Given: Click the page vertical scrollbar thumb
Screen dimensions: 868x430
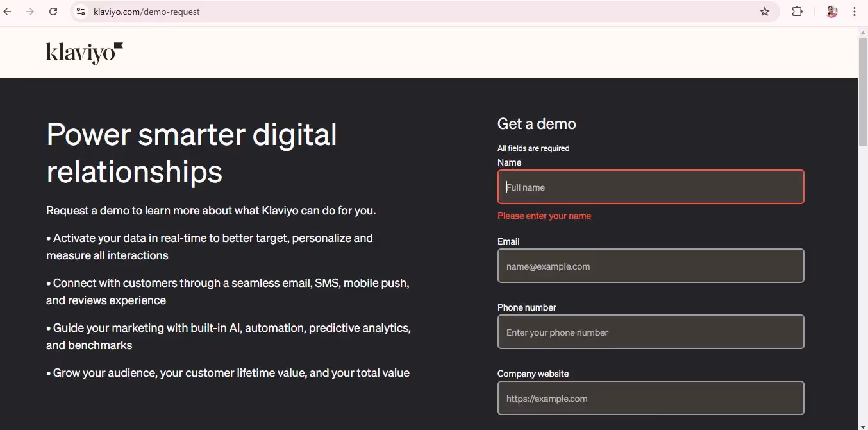Looking at the screenshot, I should pyautogui.click(x=863, y=92).
